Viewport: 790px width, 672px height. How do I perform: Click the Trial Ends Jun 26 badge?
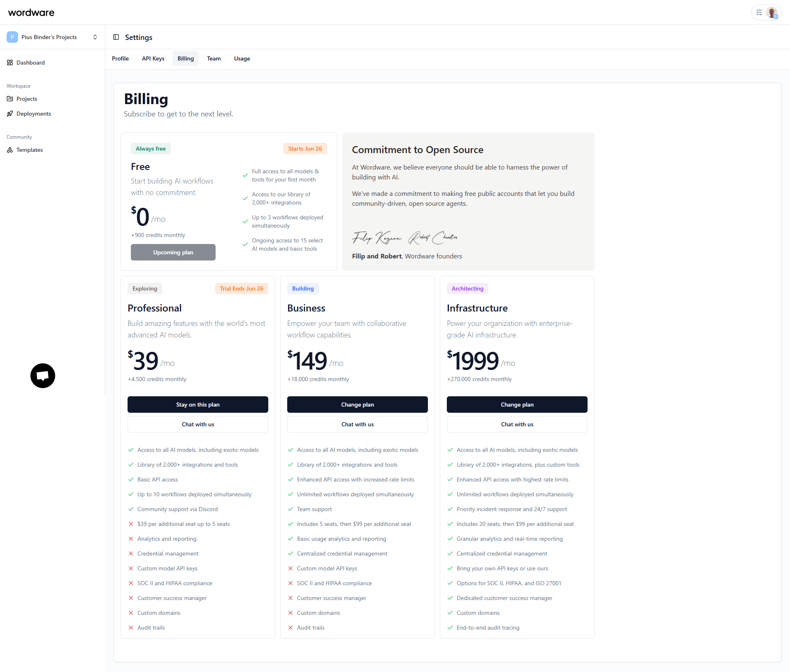(242, 288)
